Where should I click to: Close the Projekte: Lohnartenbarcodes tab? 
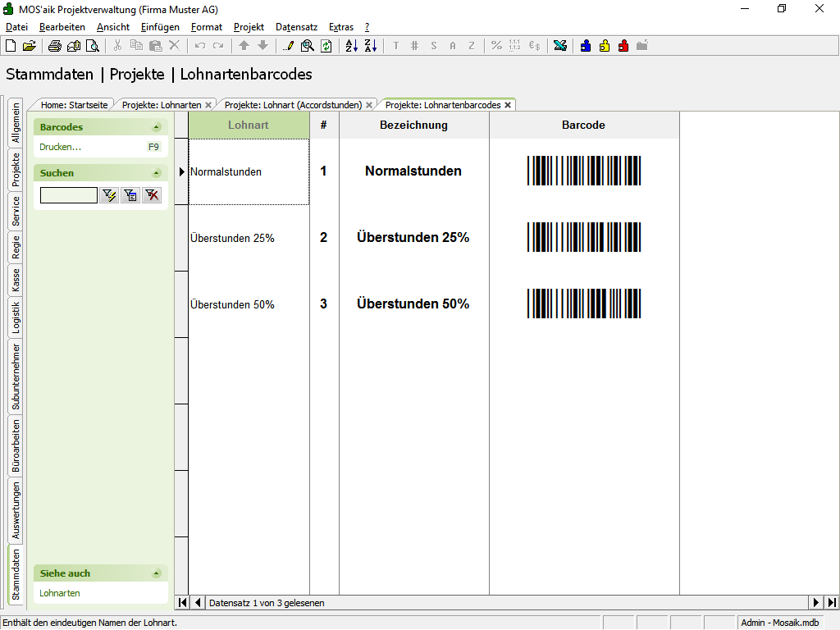point(508,105)
